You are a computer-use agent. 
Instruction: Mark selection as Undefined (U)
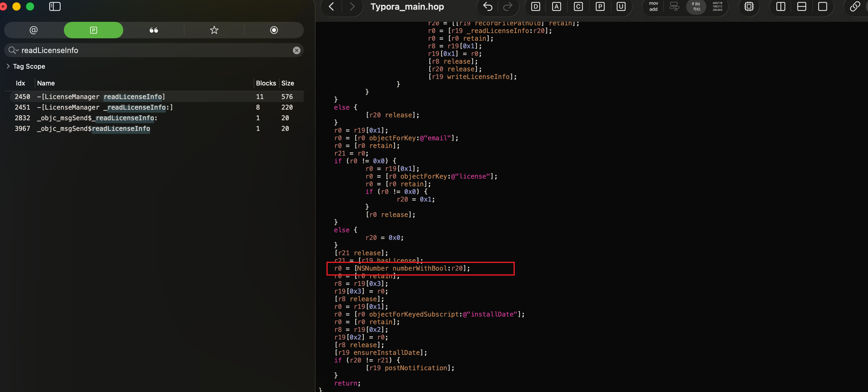[621, 6]
